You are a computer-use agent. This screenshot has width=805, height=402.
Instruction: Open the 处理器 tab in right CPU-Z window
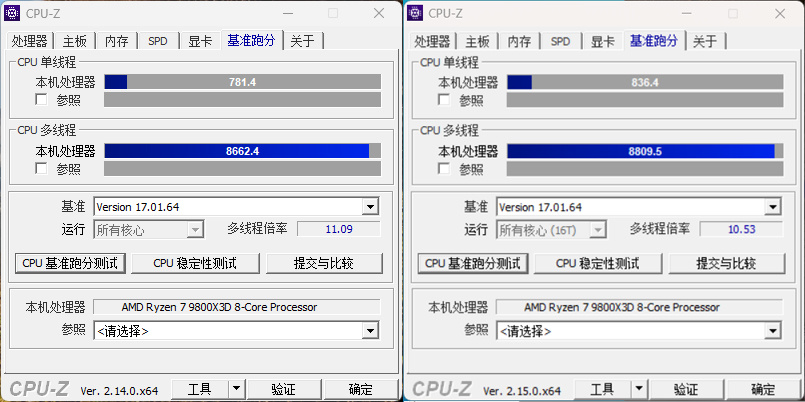(x=432, y=41)
